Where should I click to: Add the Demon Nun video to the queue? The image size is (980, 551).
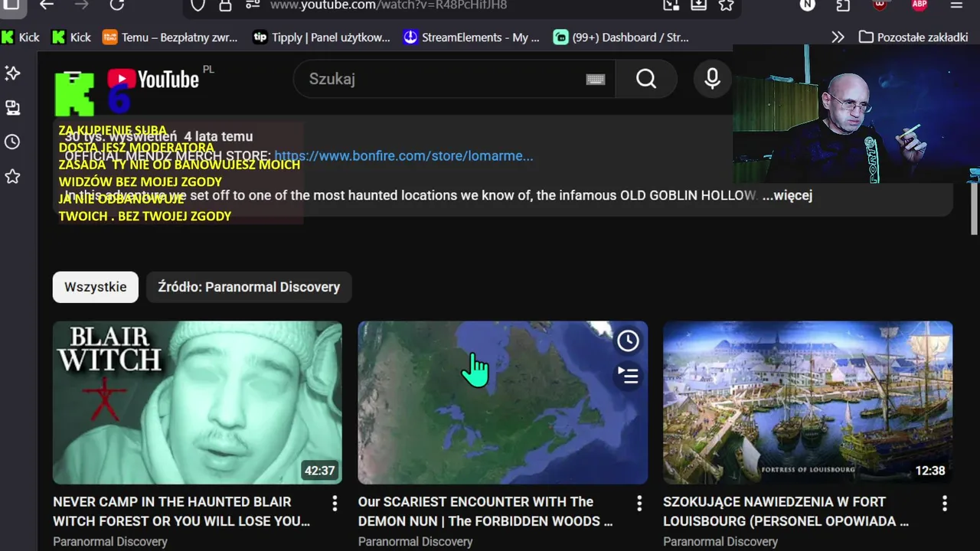click(628, 376)
